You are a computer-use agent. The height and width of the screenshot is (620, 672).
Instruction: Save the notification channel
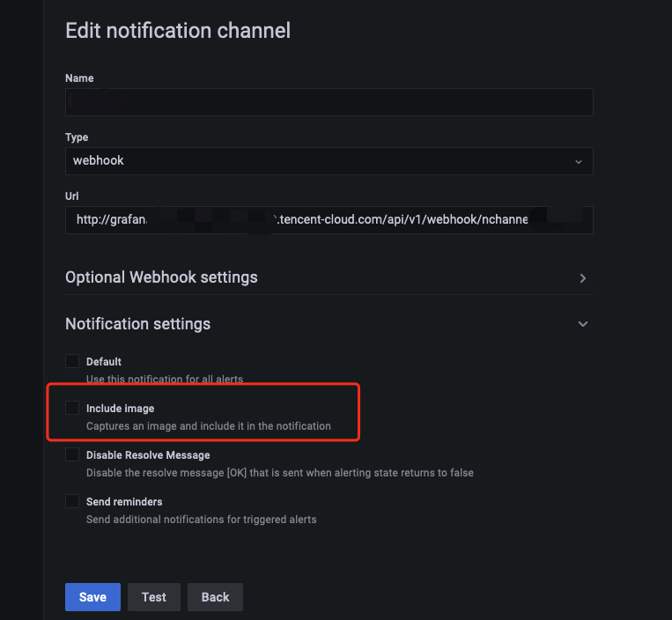[x=92, y=596]
